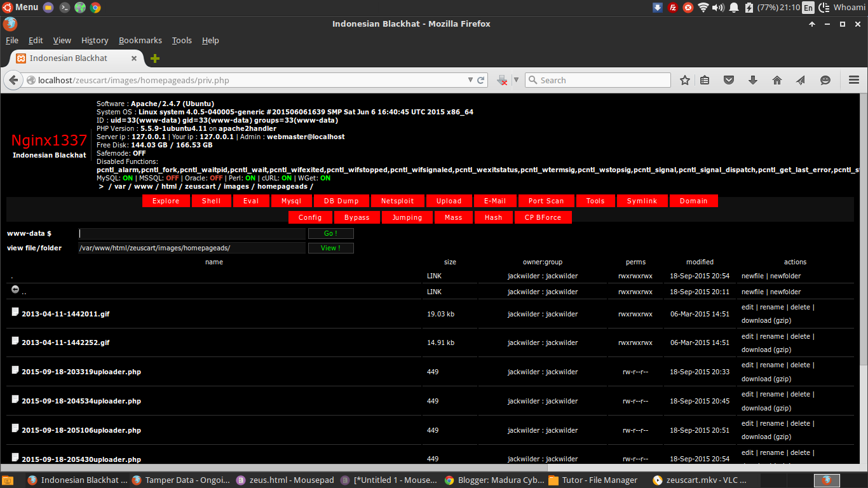Switch to zeus.html Mousepad taskbar window

click(x=285, y=480)
